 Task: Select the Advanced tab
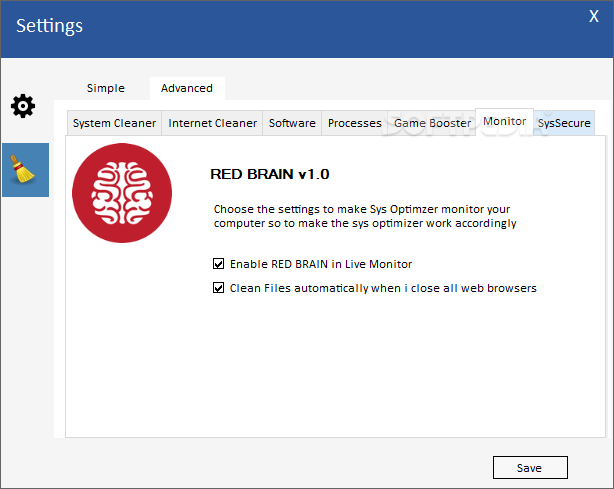pyautogui.click(x=187, y=88)
